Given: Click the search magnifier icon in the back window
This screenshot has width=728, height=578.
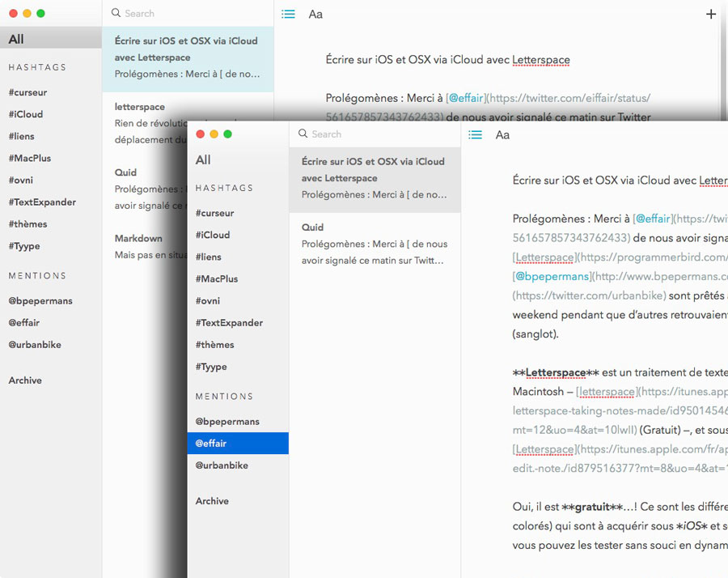Looking at the screenshot, I should [116, 13].
